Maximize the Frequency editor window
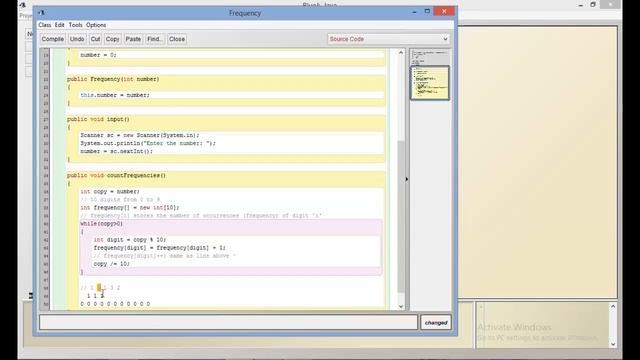 [427, 11]
